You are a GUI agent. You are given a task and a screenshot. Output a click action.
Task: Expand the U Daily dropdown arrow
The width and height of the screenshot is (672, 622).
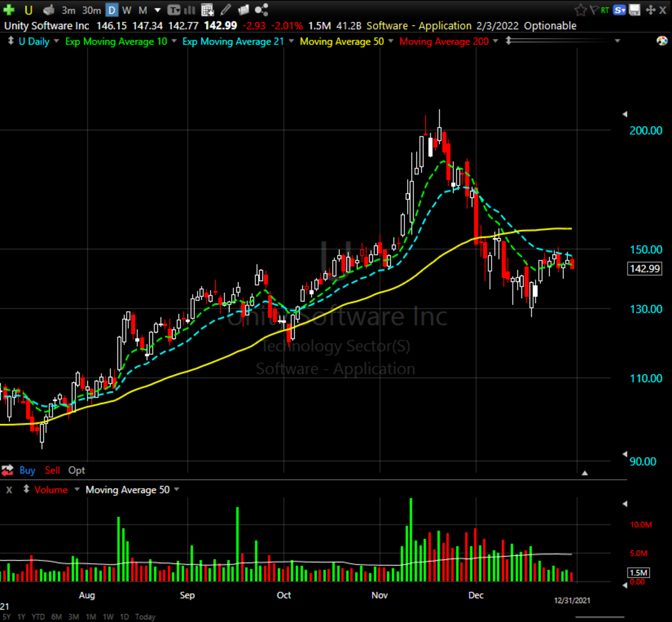tap(57, 41)
